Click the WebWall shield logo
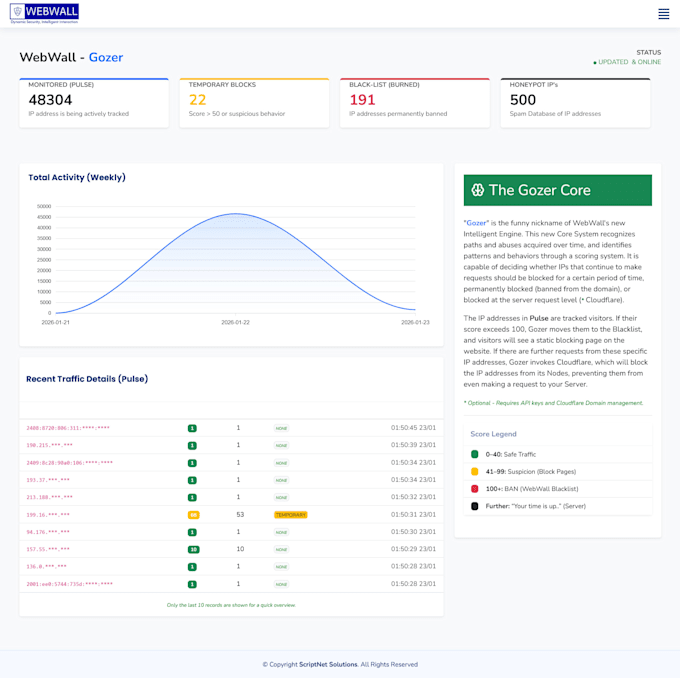The height and width of the screenshot is (678, 680). click(44, 13)
